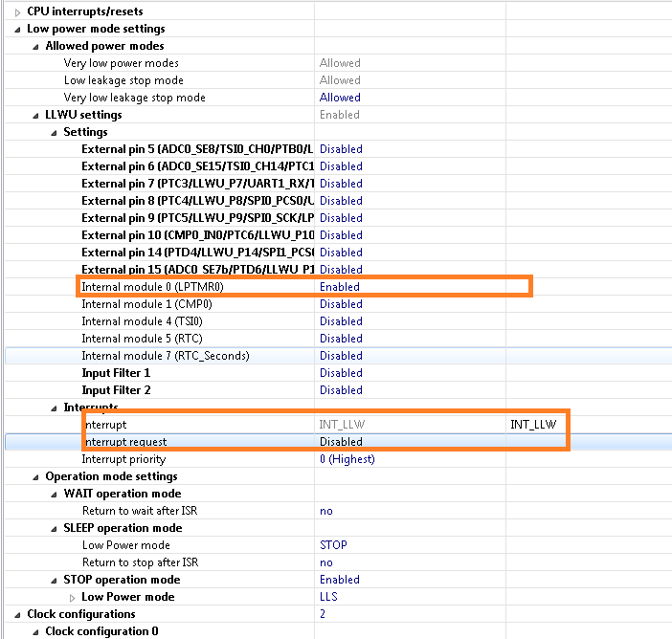
Task: Change External pin 6 Disabled value
Action: pos(341,166)
